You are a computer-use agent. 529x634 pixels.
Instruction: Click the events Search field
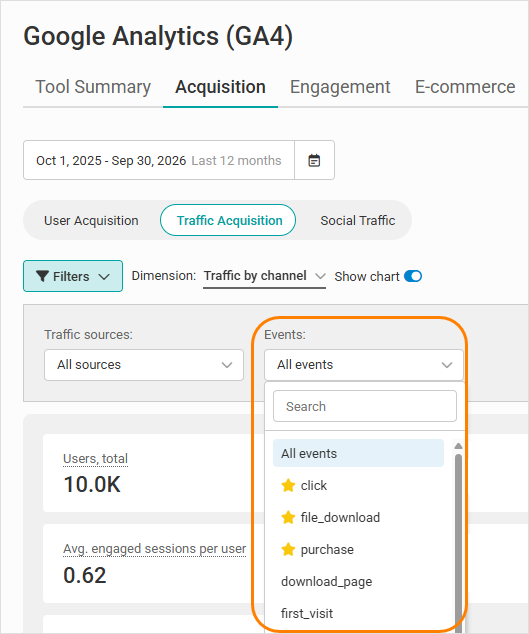[x=365, y=406]
